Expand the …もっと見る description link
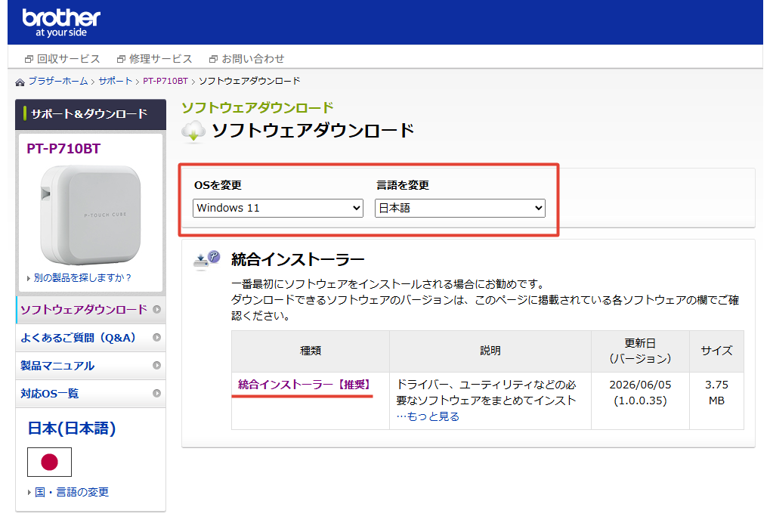This screenshot has height=532, width=770. point(428,416)
